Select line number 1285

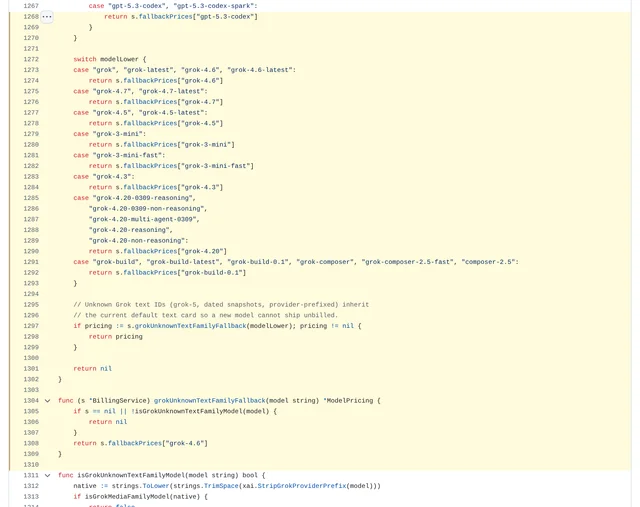[31, 198]
